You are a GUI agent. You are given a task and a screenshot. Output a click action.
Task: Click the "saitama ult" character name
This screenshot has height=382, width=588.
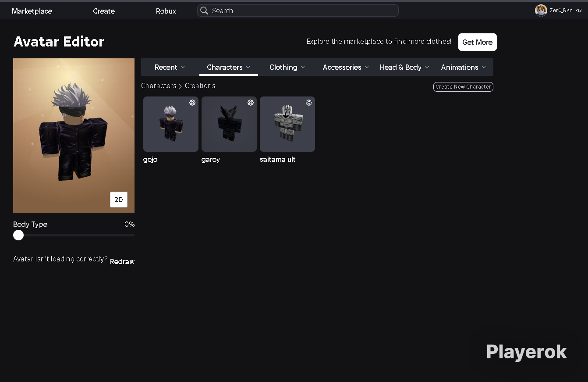pos(278,160)
